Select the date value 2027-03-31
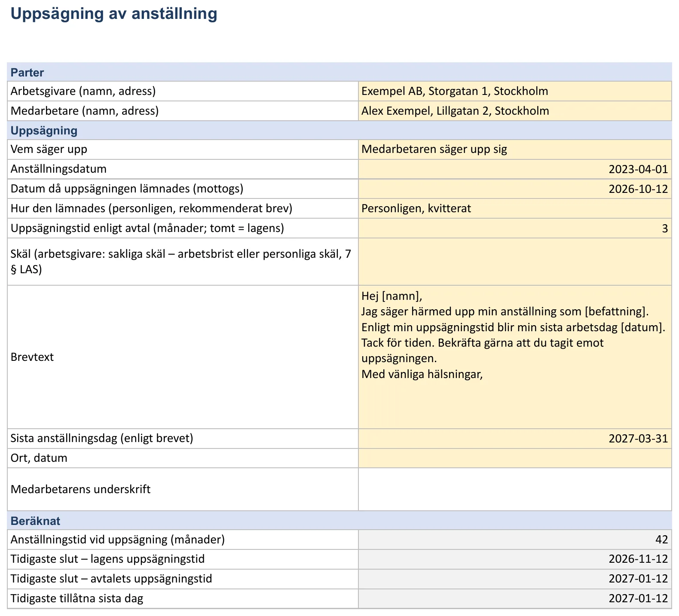 515,439
